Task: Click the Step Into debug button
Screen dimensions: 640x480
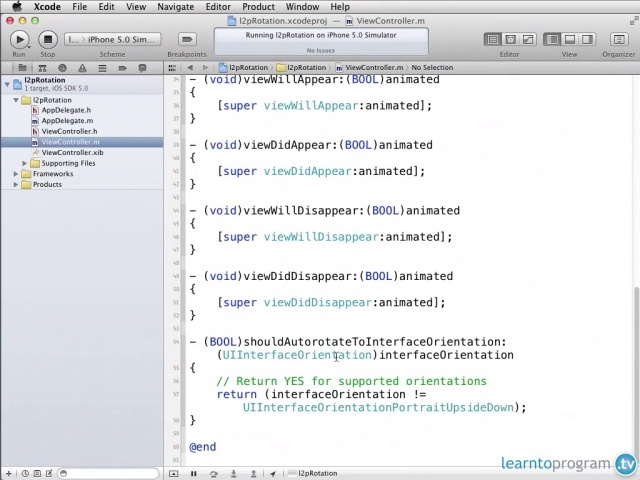Action: 233,473
